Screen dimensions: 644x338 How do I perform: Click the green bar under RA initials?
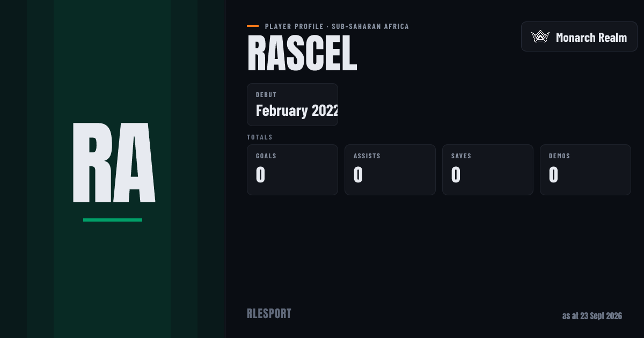click(113, 220)
